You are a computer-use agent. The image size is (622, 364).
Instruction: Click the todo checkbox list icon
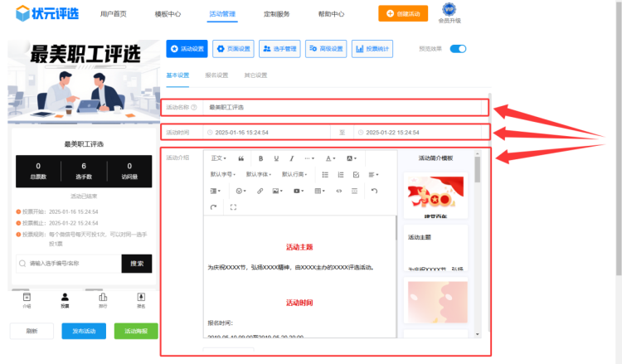coord(356,174)
